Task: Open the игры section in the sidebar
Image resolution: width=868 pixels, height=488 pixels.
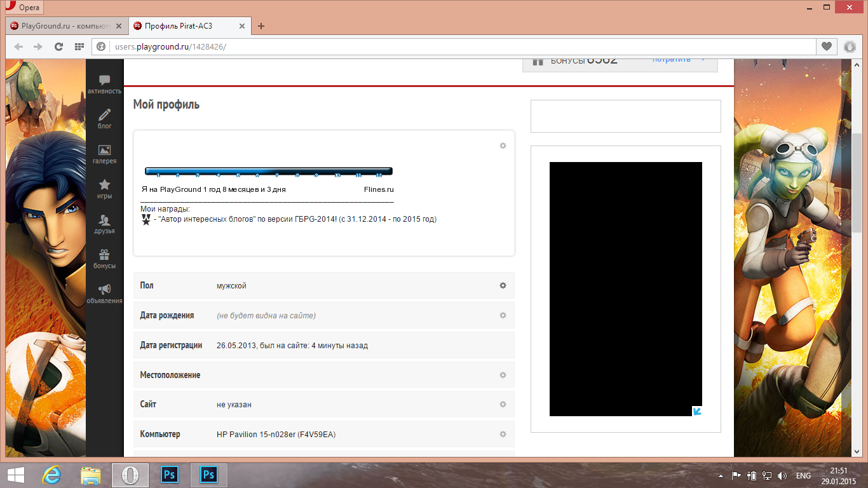Action: click(x=104, y=189)
